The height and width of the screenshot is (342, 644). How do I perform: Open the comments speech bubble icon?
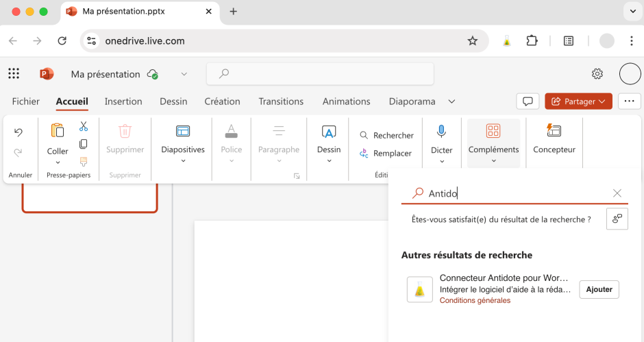pyautogui.click(x=528, y=101)
